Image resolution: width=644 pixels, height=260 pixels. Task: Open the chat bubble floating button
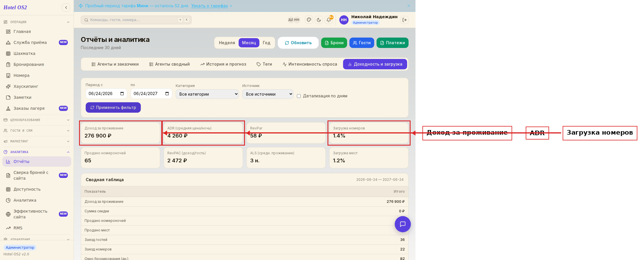coord(403,224)
